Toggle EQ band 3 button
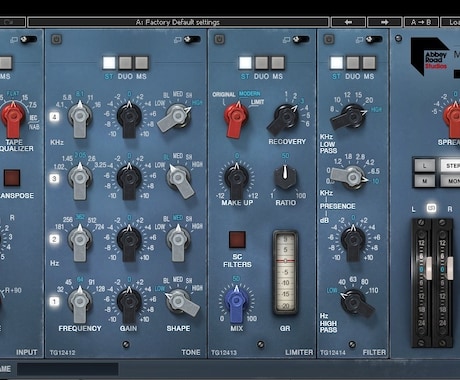The image size is (460, 380). 54,178
